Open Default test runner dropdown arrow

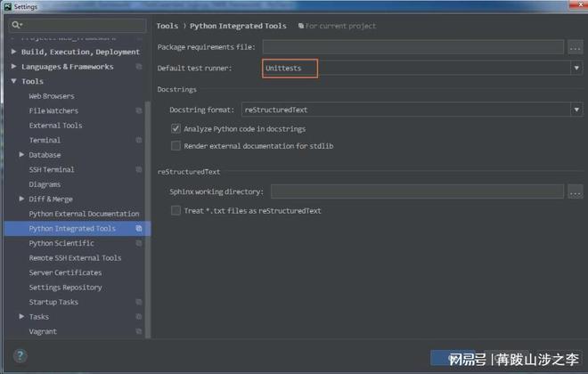click(576, 69)
